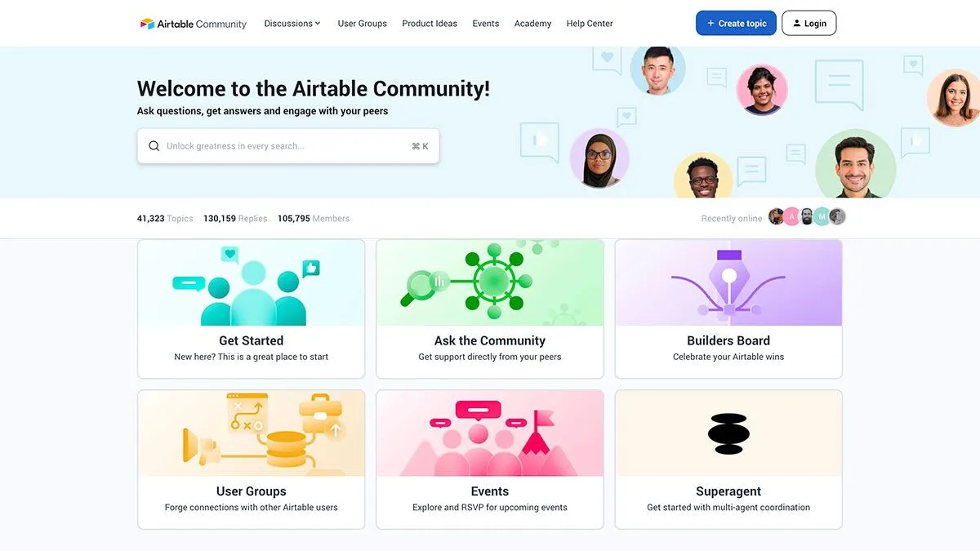
Task: Open the Help Center link
Action: pos(590,24)
